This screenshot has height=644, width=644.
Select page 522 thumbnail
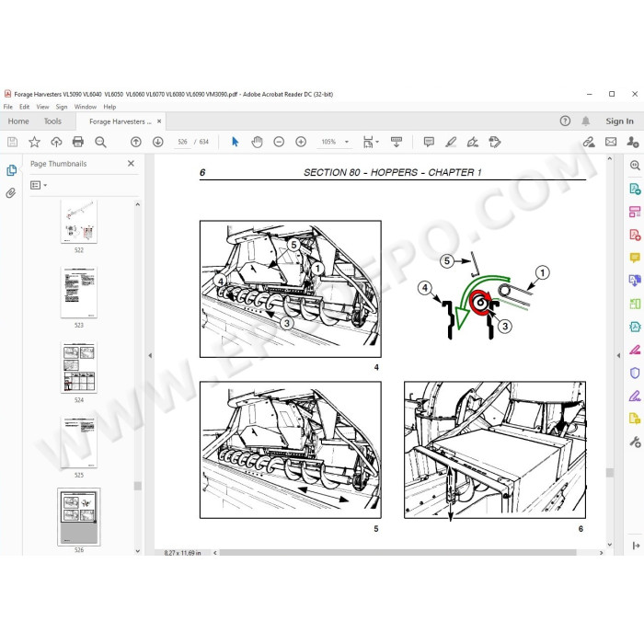(x=79, y=222)
